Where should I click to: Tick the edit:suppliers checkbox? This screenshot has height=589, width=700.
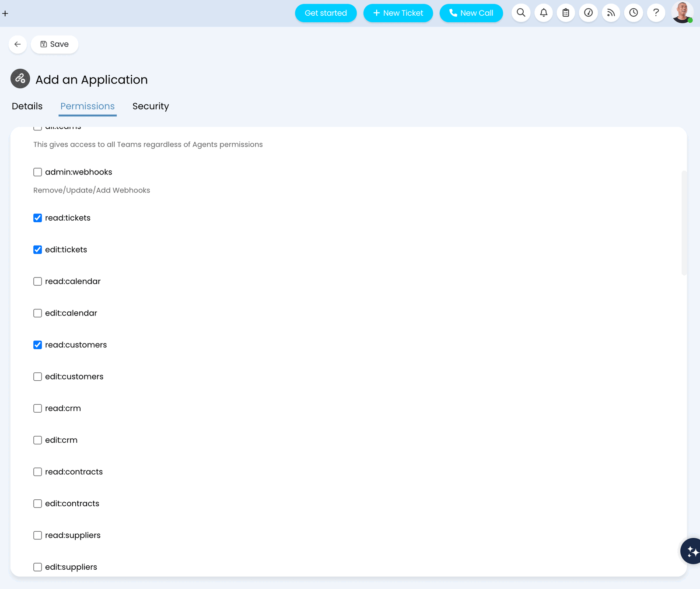[38, 567]
